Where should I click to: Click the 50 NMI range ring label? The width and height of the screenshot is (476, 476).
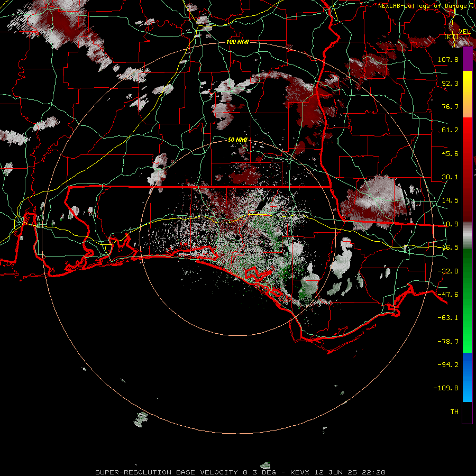click(237, 140)
